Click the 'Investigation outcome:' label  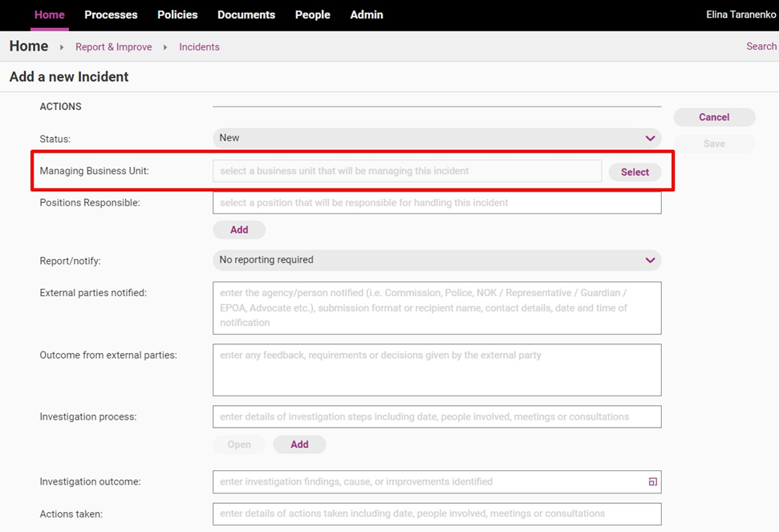pos(91,481)
